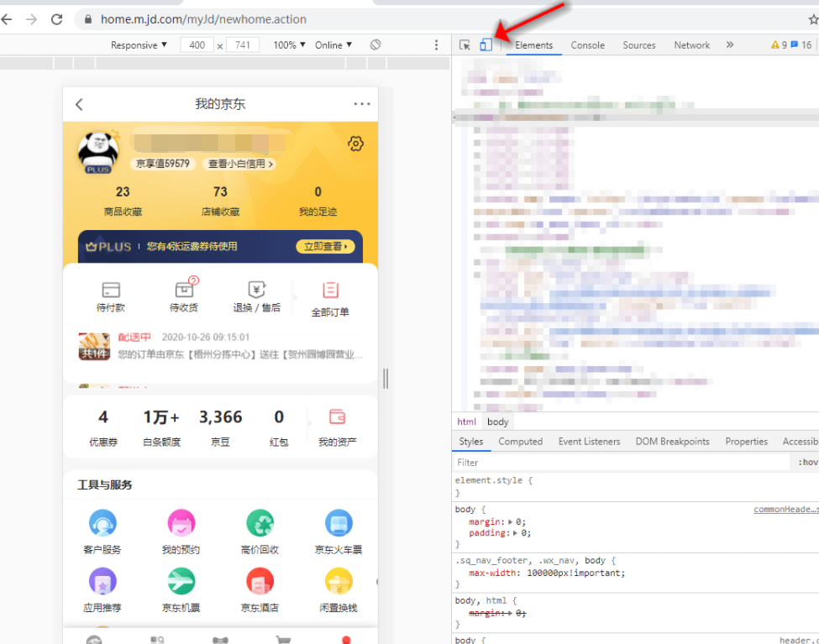
Task: Open 查看小白信用 link
Action: [239, 164]
